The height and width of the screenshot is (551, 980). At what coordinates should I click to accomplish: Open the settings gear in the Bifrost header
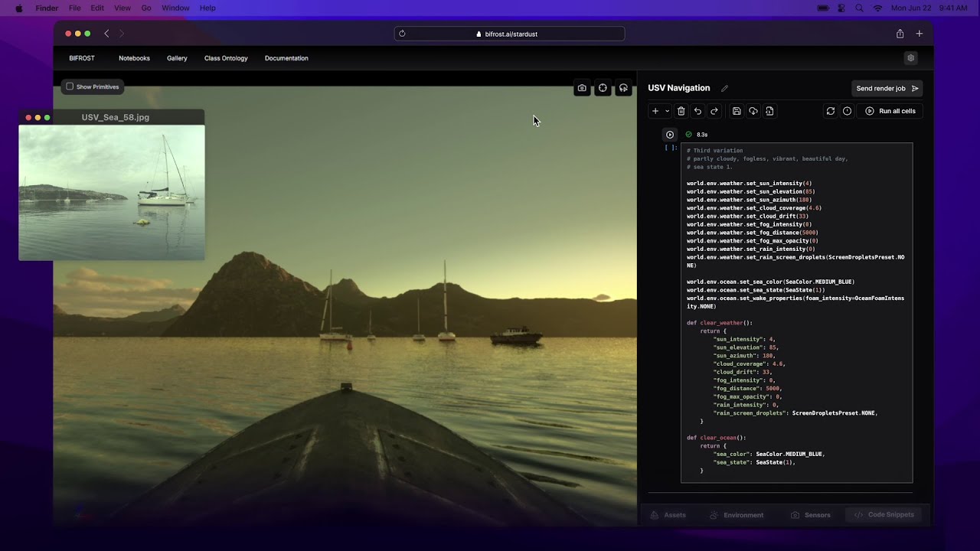pyautogui.click(x=910, y=58)
